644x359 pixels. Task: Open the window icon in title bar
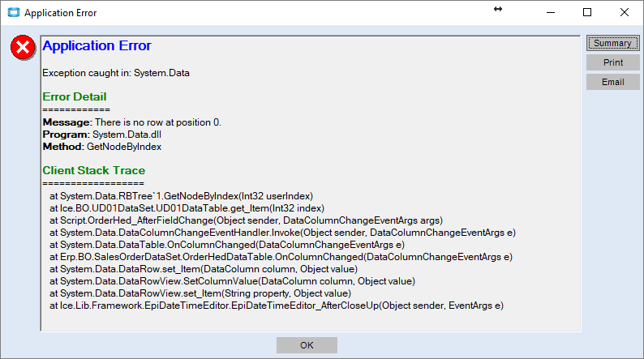[x=14, y=13]
